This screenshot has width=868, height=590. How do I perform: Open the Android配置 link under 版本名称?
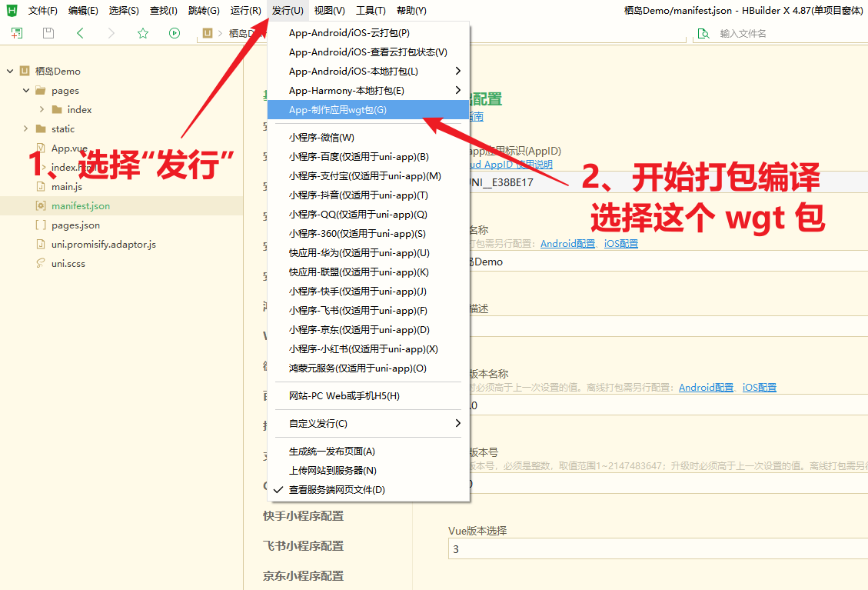[x=706, y=387]
